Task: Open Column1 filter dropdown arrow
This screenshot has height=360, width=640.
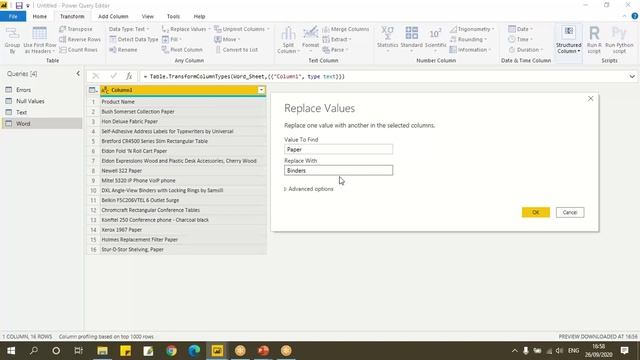Action: tap(261, 90)
